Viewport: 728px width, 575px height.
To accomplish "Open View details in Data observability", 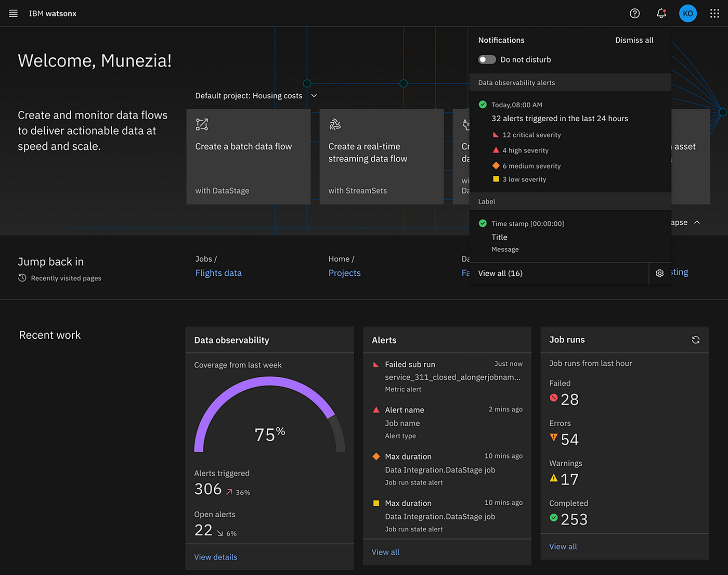I will 216,557.
